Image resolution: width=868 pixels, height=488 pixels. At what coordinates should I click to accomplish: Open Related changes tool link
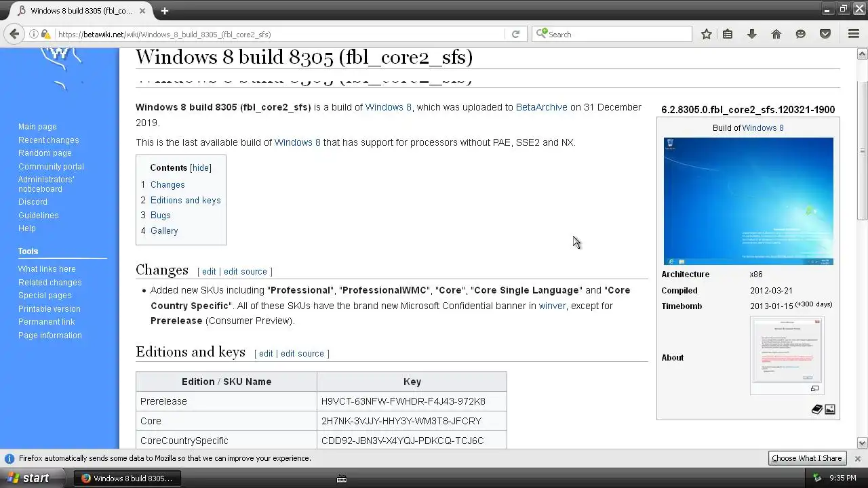pos(50,283)
